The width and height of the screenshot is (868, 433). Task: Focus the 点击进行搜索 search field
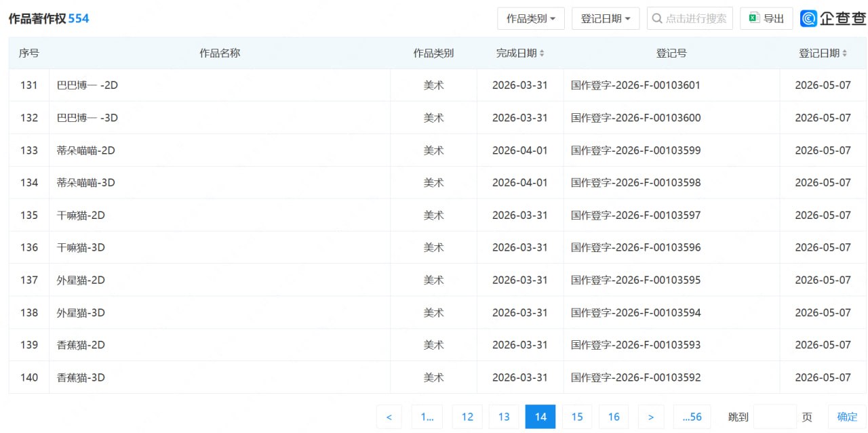[x=690, y=18]
